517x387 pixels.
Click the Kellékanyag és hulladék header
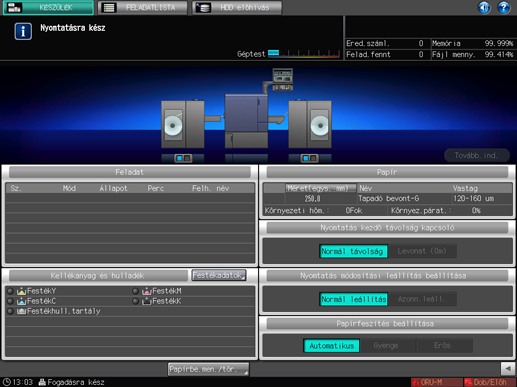coord(98,276)
